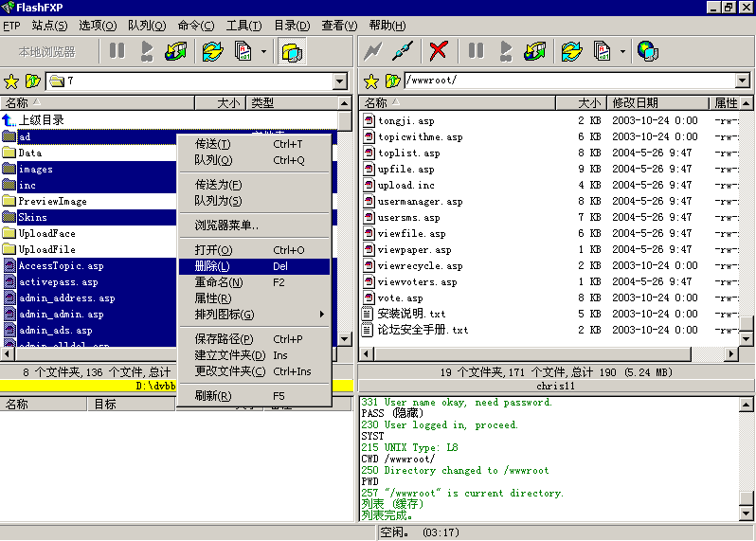This screenshot has width=756, height=541.
Task: Click the disconnect plug icon
Action: (403, 51)
